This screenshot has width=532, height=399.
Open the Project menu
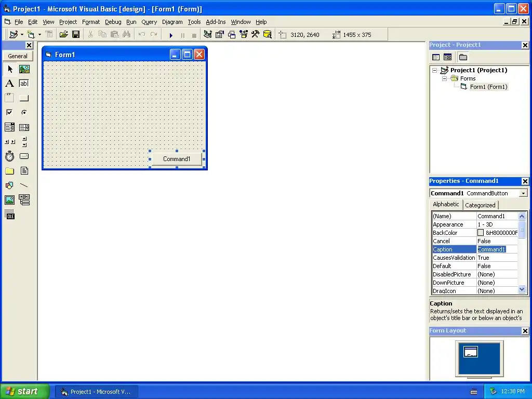point(68,22)
